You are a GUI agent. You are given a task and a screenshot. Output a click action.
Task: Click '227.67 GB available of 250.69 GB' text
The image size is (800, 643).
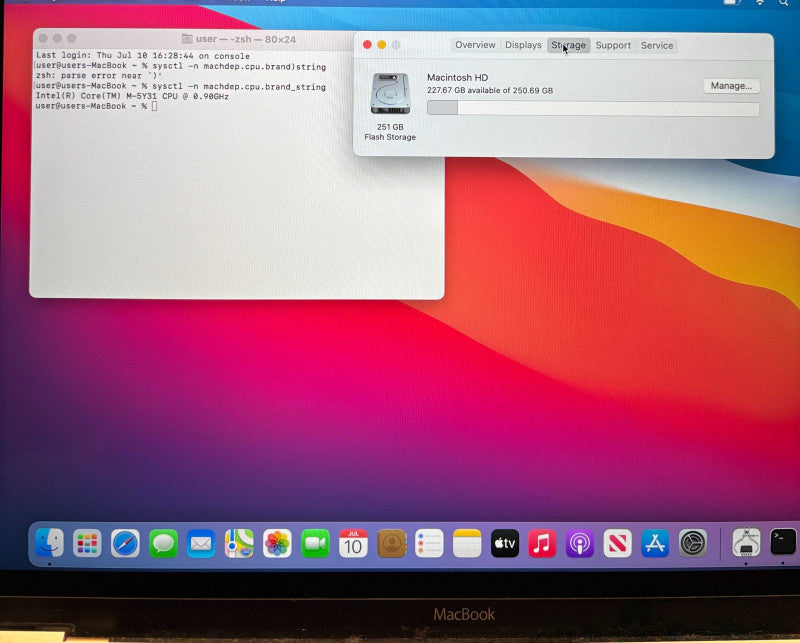pos(490,90)
